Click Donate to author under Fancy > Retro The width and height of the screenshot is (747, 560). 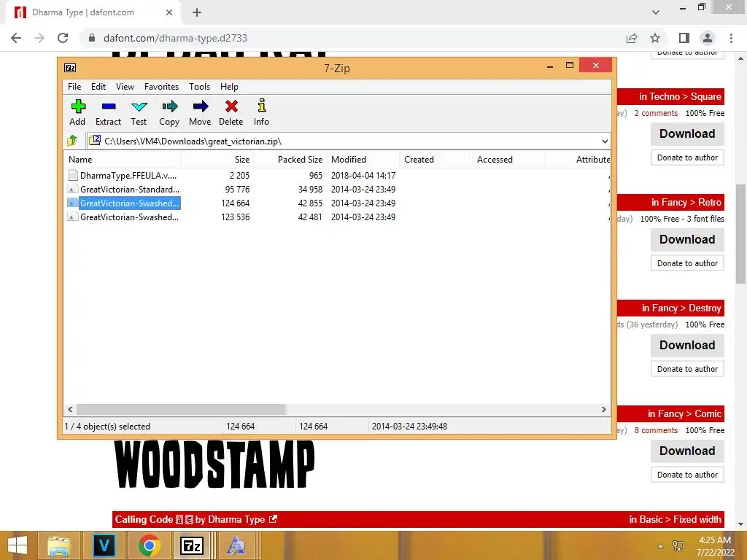(687, 263)
